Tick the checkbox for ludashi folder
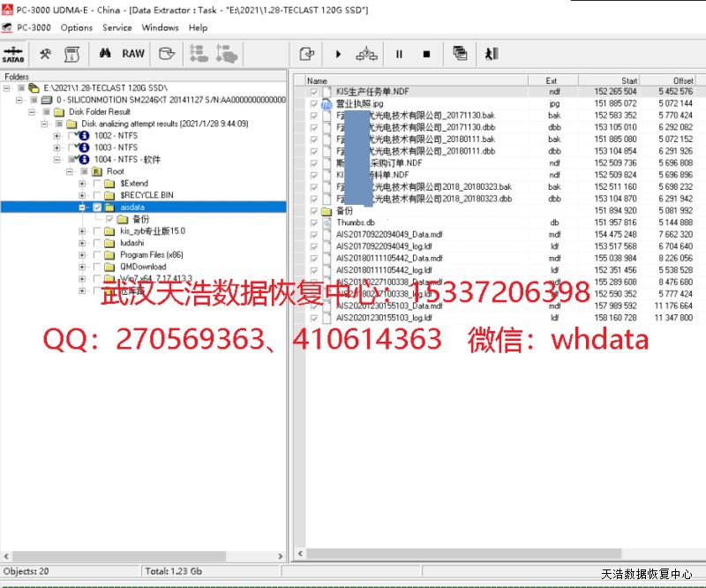 coord(97,243)
